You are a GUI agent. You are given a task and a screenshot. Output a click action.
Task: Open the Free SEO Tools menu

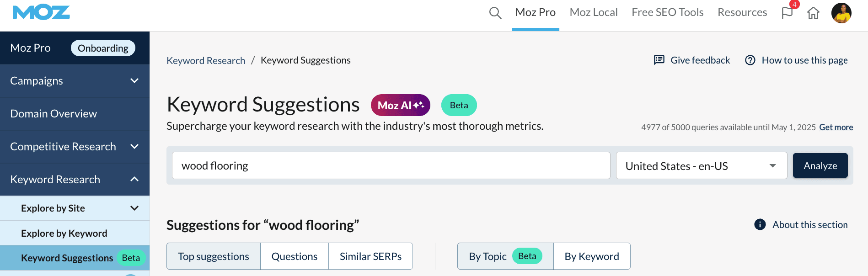[x=667, y=13]
